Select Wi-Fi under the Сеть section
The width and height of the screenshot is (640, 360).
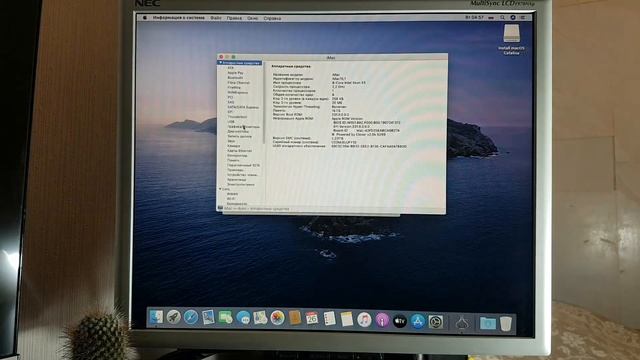tap(231, 199)
